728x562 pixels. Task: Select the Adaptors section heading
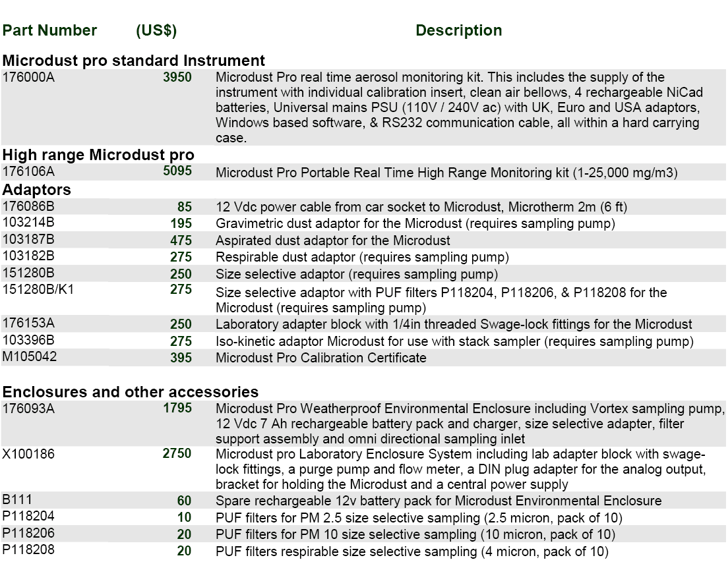37,190
